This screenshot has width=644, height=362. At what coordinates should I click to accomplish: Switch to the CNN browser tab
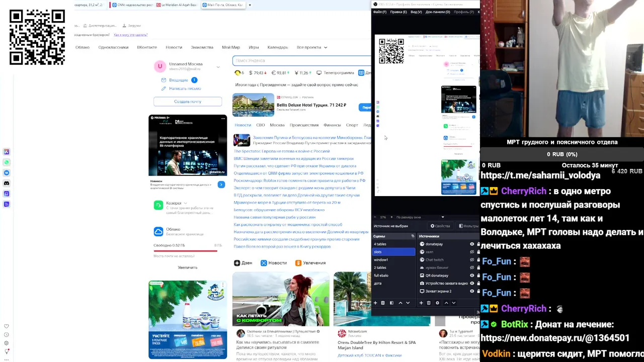pyautogui.click(x=133, y=5)
